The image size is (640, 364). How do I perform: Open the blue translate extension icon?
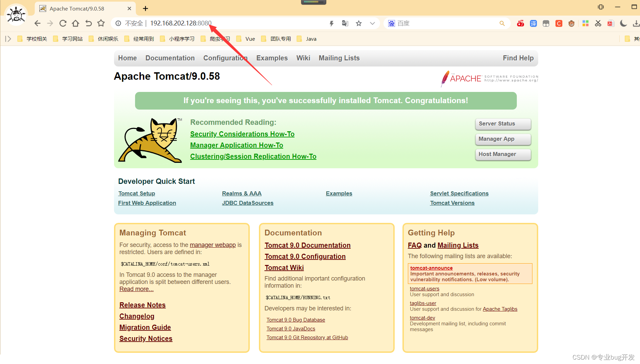click(533, 23)
